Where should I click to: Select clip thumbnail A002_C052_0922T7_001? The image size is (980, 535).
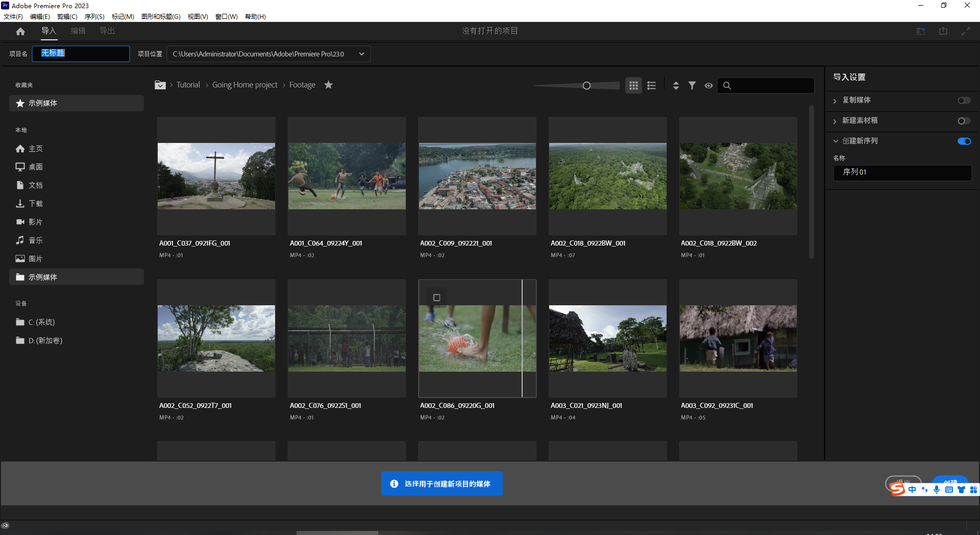tap(216, 338)
